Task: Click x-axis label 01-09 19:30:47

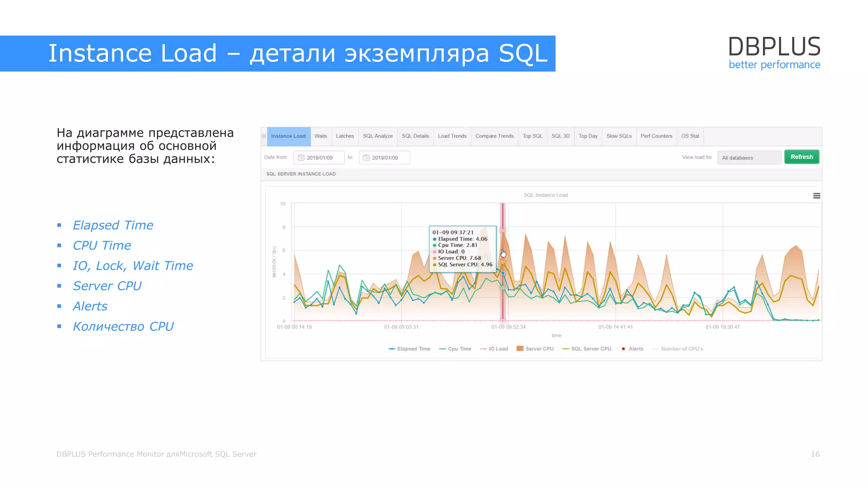Action: click(x=723, y=327)
